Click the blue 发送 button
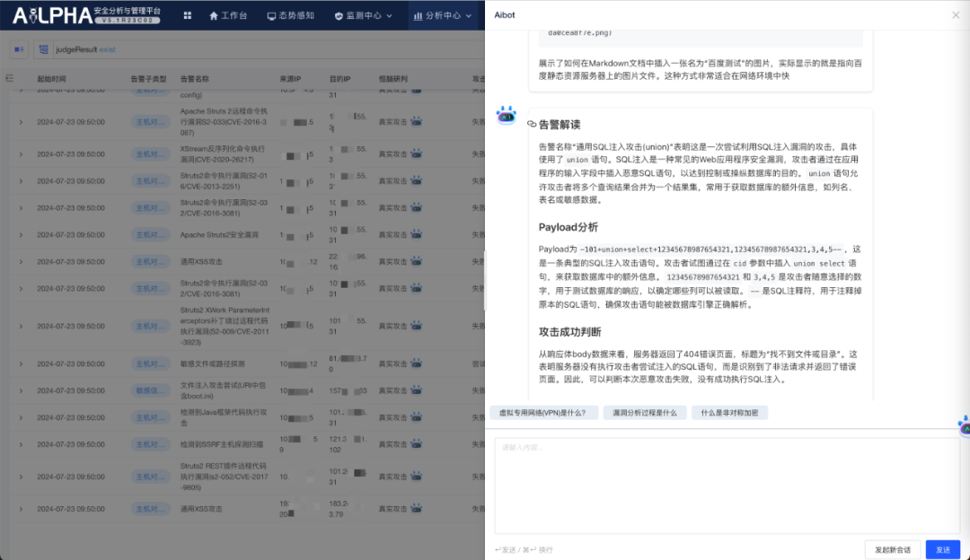970x560 pixels. point(942,549)
